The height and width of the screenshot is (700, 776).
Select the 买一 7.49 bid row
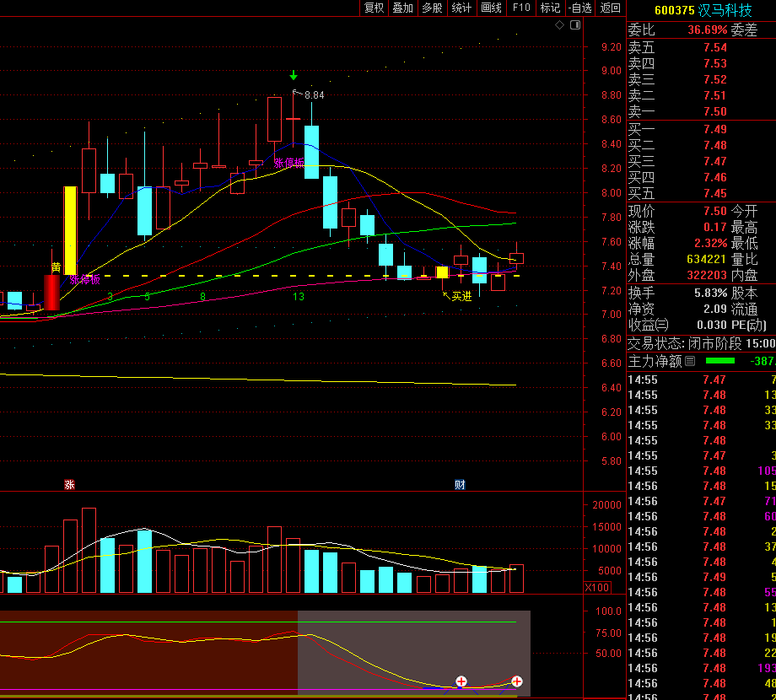coord(701,130)
